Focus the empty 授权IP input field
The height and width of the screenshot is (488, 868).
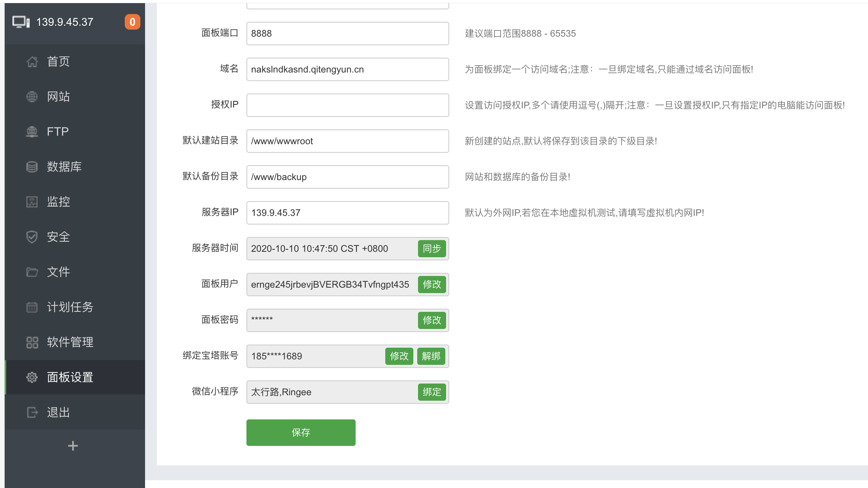(347, 105)
